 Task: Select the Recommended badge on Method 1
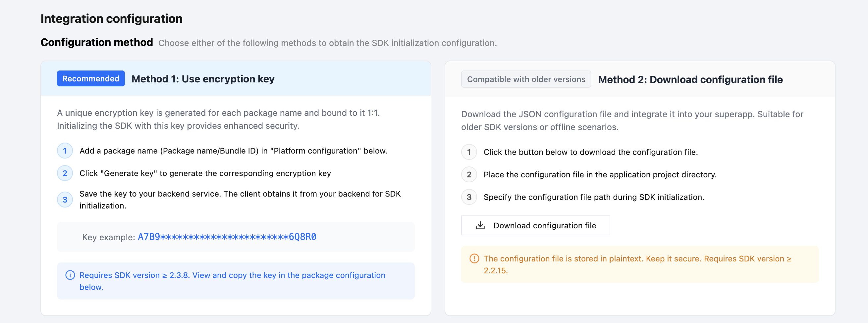click(91, 78)
